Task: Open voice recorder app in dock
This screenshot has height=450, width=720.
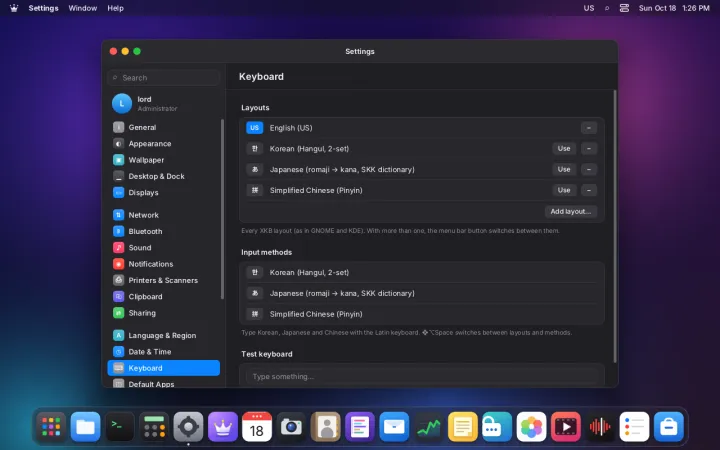Action: 600,427
